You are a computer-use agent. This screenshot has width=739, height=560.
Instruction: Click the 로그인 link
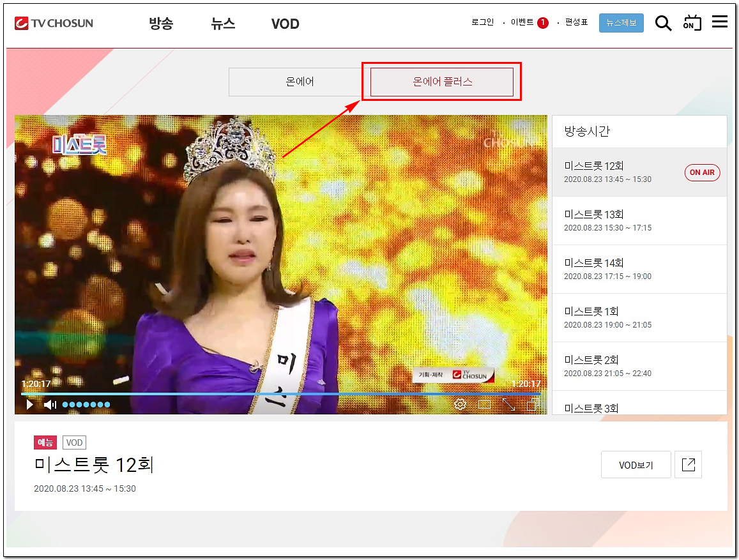point(483,22)
